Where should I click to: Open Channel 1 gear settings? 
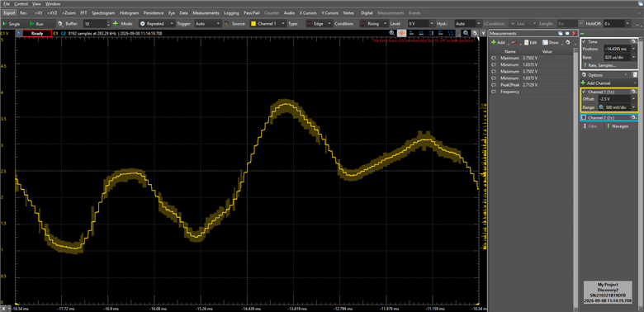pos(634,92)
